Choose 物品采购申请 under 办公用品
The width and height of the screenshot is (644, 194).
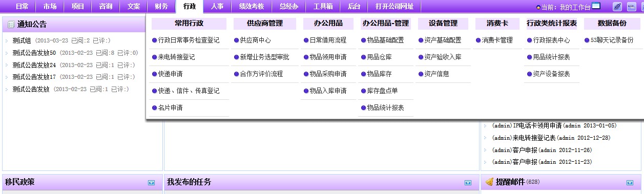pos(328,74)
